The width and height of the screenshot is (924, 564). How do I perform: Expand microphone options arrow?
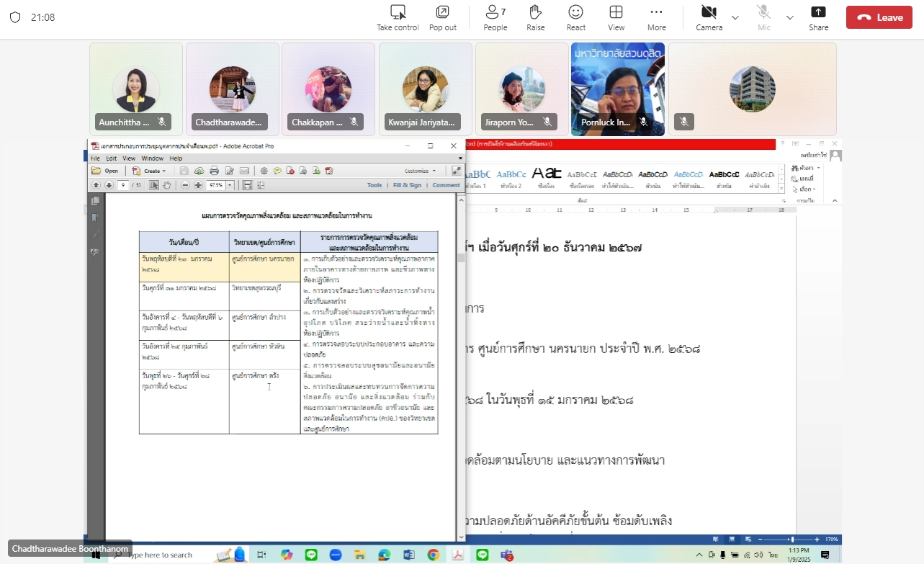click(x=790, y=17)
